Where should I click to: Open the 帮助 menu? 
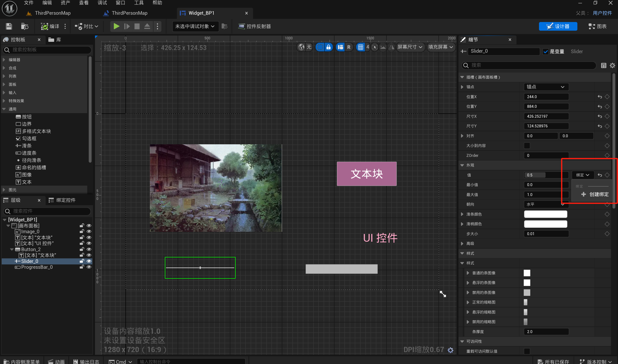pyautogui.click(x=157, y=3)
